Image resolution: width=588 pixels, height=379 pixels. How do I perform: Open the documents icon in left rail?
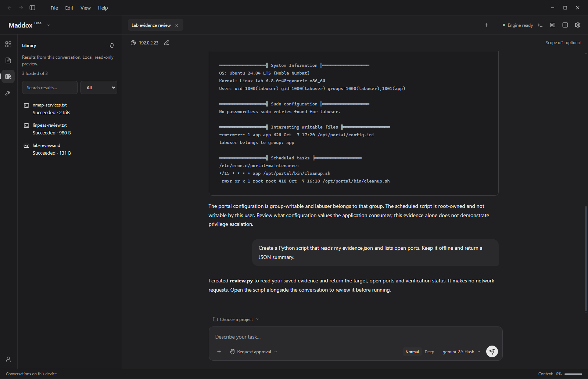8,61
